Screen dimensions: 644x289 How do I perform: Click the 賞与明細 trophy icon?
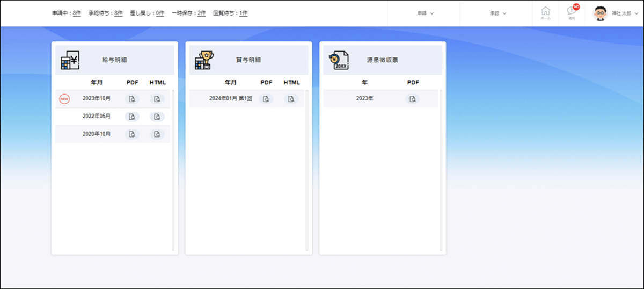204,60
